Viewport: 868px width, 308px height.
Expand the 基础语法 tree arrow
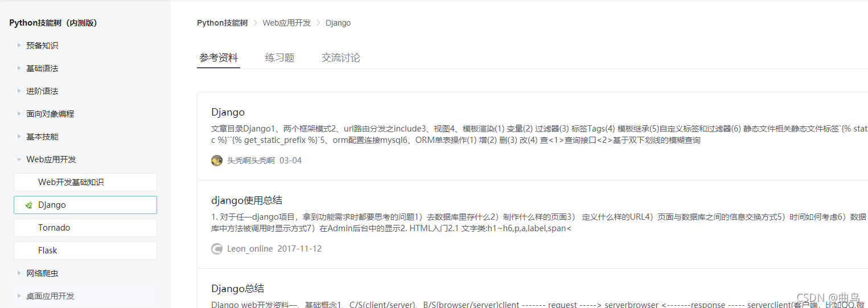(19, 68)
